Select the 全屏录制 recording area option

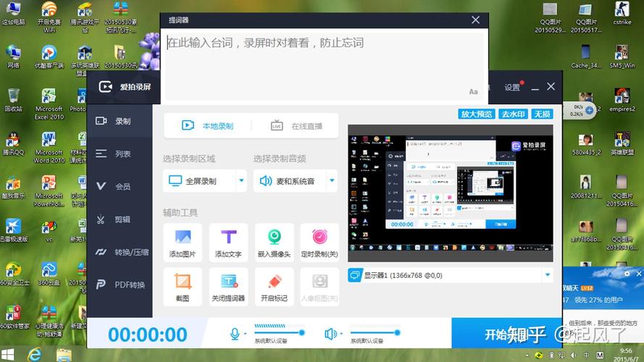[x=200, y=181]
